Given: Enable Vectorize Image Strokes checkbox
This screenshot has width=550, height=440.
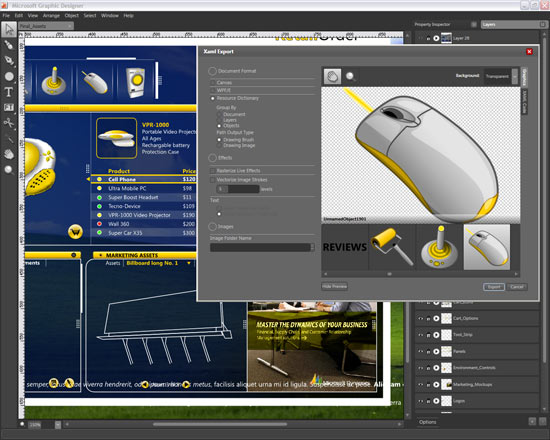Looking at the screenshot, I should pyautogui.click(x=213, y=180).
